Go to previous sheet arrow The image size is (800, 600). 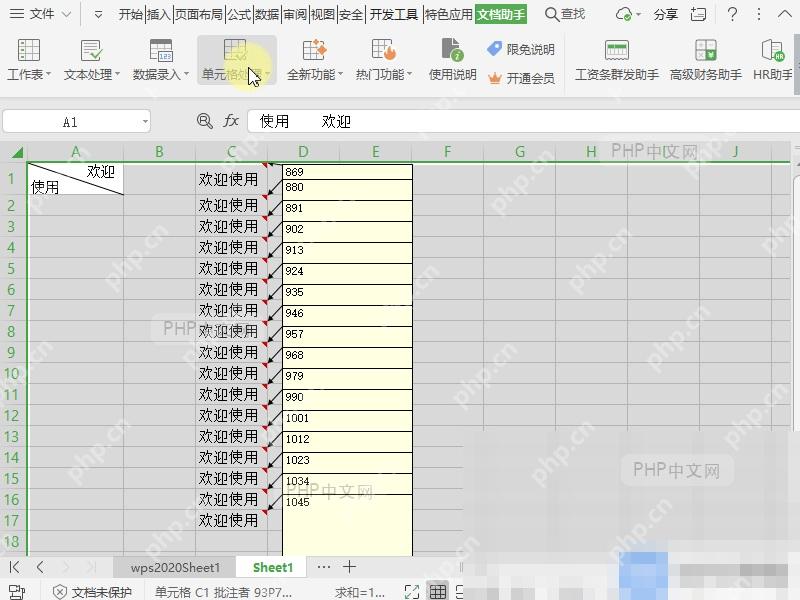(x=40, y=567)
